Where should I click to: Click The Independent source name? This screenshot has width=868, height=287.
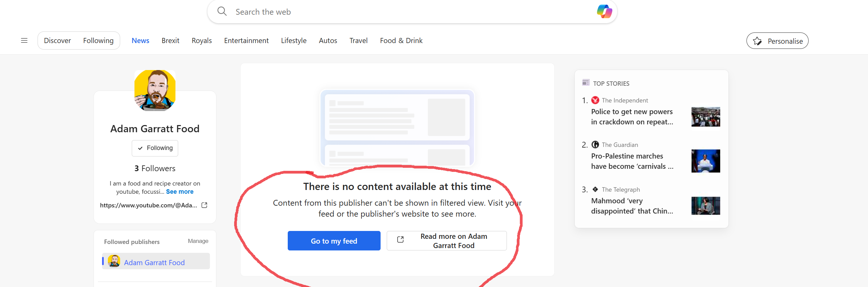tap(625, 100)
